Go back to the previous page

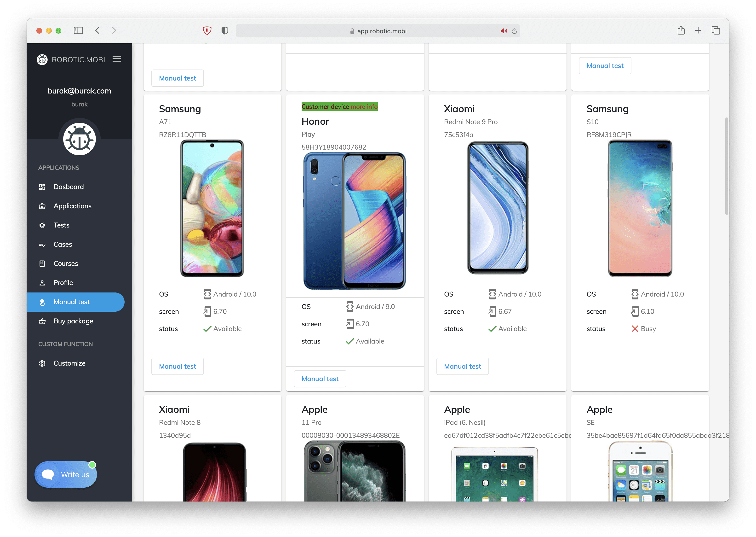97,30
